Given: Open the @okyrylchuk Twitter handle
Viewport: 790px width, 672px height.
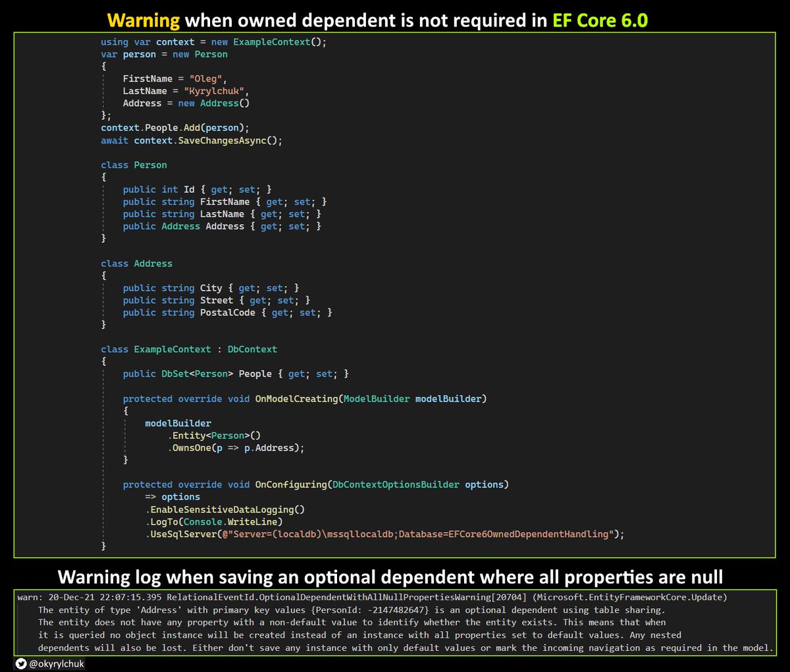Looking at the screenshot, I should pos(57,664).
